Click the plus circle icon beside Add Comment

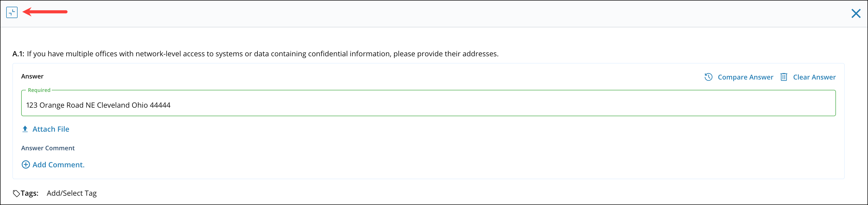(26, 165)
